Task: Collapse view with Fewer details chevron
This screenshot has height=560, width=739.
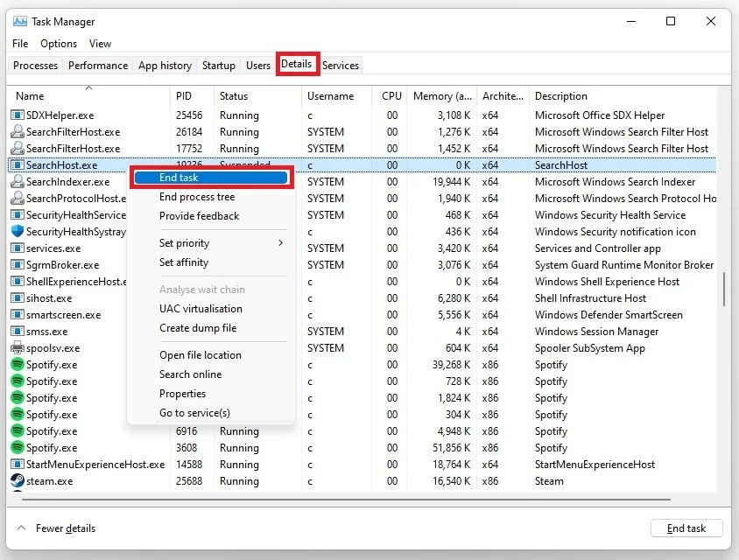Action: 21,528
